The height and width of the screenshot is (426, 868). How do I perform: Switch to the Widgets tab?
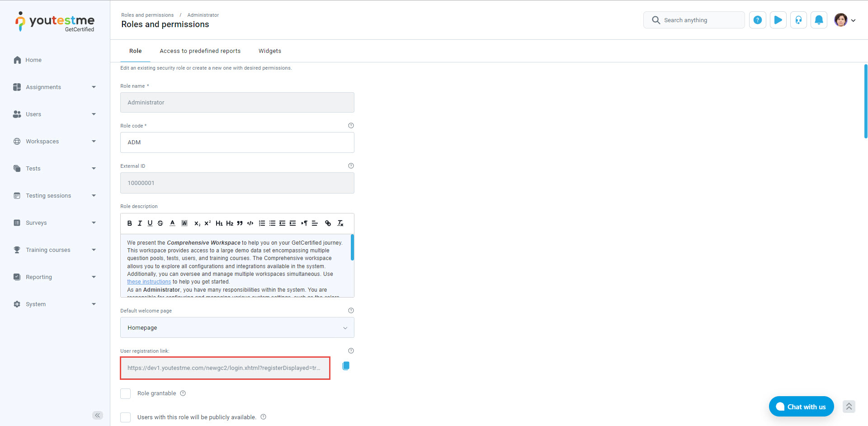point(269,51)
